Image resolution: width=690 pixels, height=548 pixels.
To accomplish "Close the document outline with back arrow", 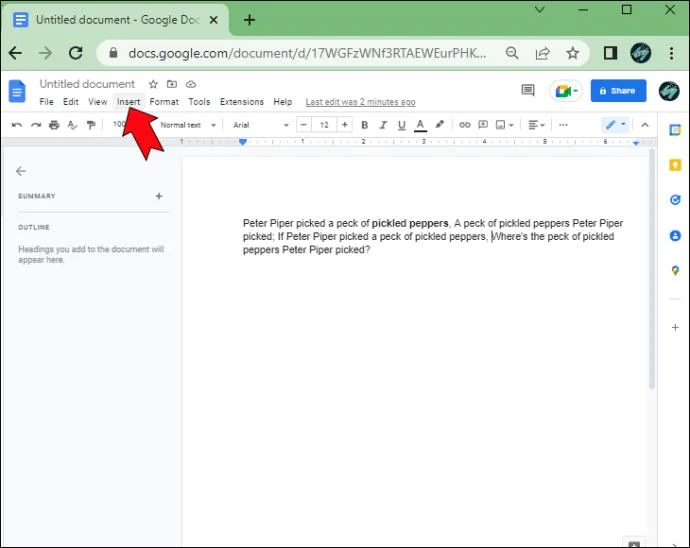I will pos(21,171).
